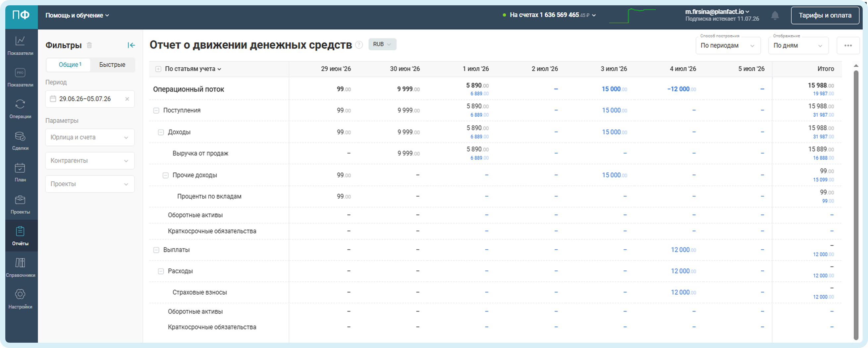Viewport: 868px width, 348px height.
Task: Open the По статьям учета grouping dropdown
Action: click(193, 69)
